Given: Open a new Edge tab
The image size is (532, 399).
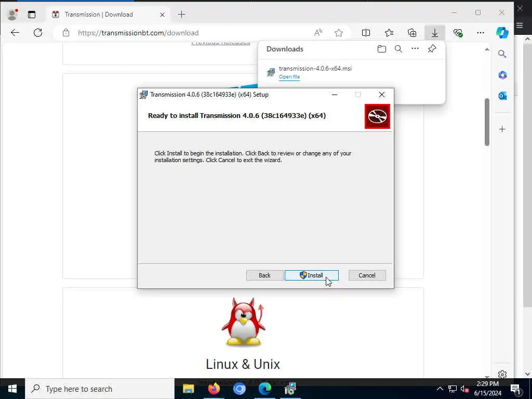Looking at the screenshot, I should tap(181, 14).
